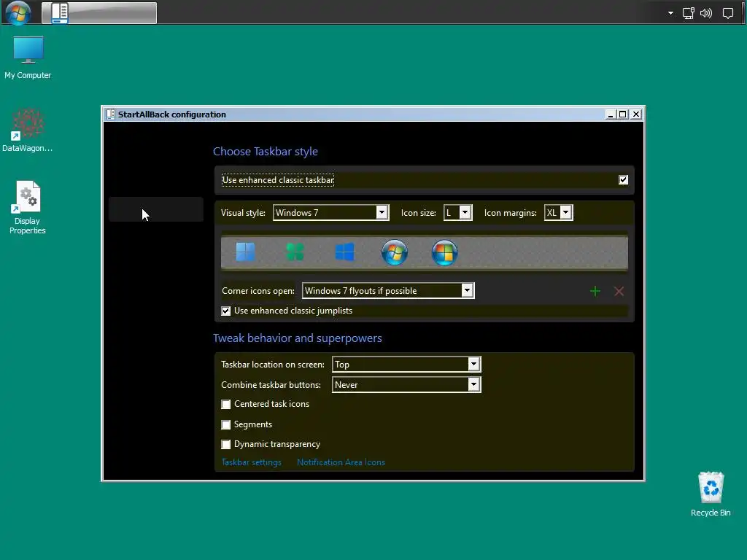Select the DataWagon desktop shortcut

pyautogui.click(x=28, y=131)
